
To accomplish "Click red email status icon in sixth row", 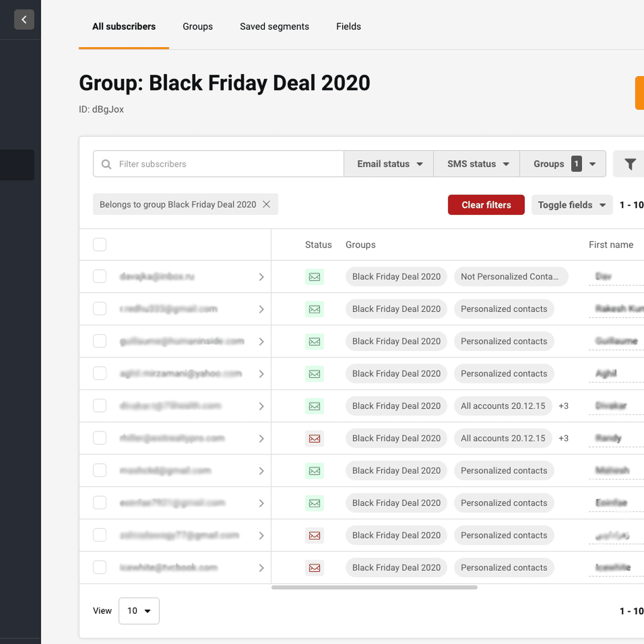I will click(x=314, y=438).
